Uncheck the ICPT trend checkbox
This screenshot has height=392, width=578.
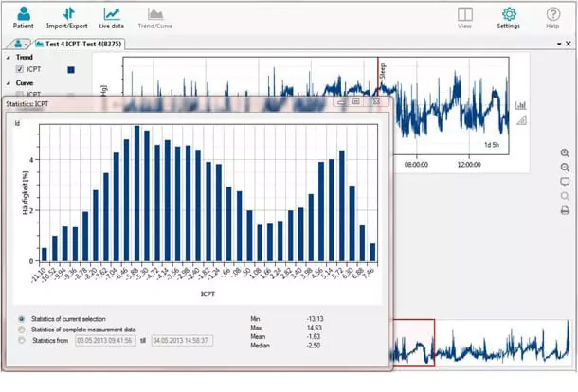[20, 69]
